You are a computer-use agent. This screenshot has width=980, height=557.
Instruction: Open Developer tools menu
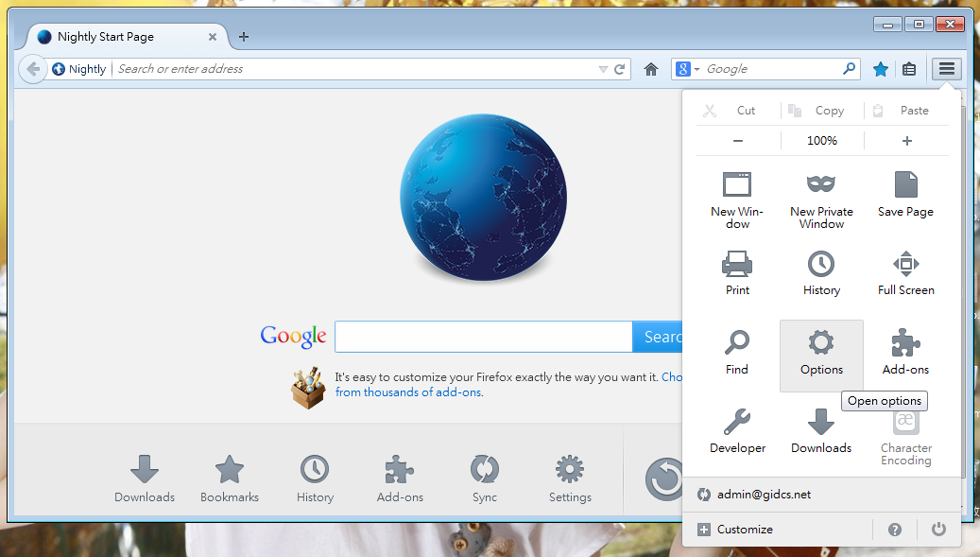pyautogui.click(x=737, y=430)
